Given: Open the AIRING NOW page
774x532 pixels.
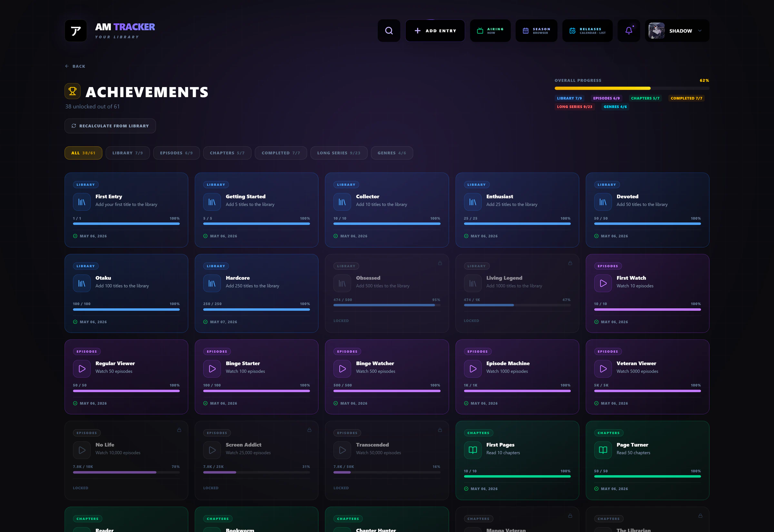Looking at the screenshot, I should [x=490, y=31].
